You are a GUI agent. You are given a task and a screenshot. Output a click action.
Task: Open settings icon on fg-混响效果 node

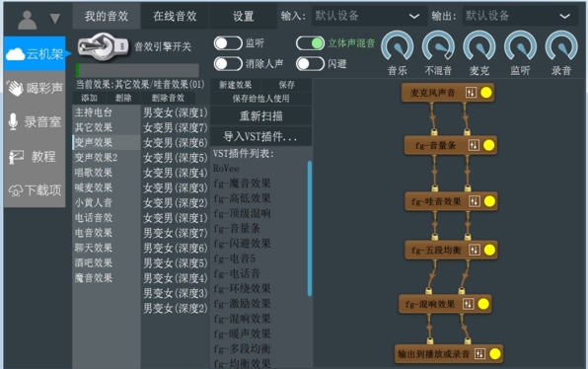(468, 304)
